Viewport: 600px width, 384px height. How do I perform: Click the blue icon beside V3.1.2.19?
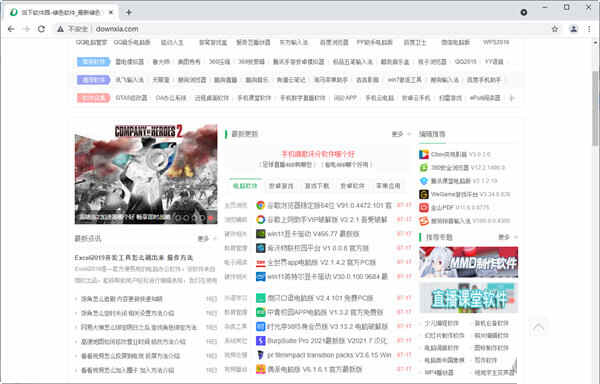click(x=424, y=181)
